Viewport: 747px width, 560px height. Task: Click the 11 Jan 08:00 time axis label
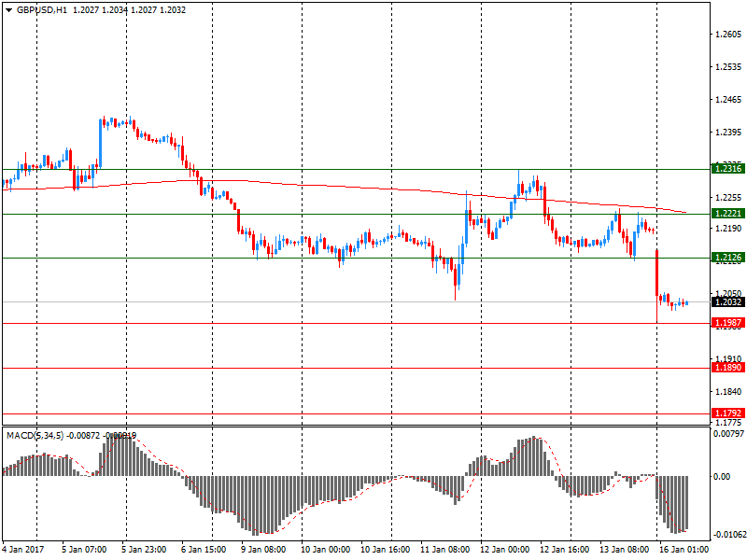(445, 550)
